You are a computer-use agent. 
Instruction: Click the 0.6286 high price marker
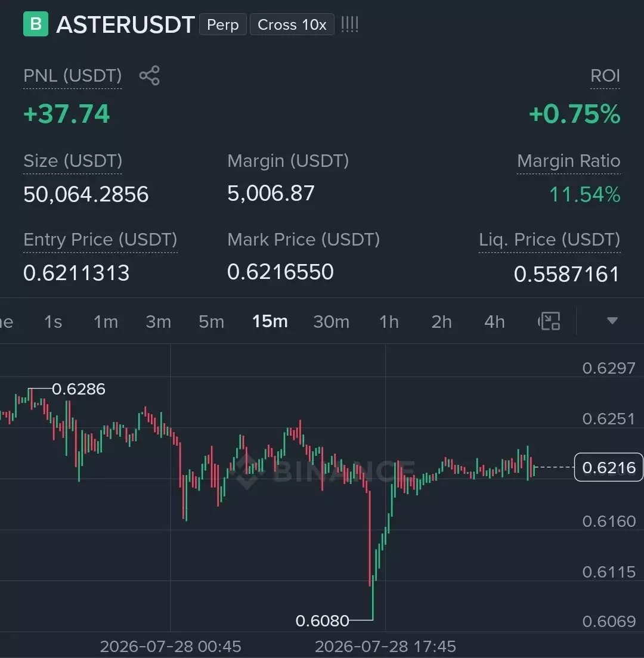[x=79, y=389]
